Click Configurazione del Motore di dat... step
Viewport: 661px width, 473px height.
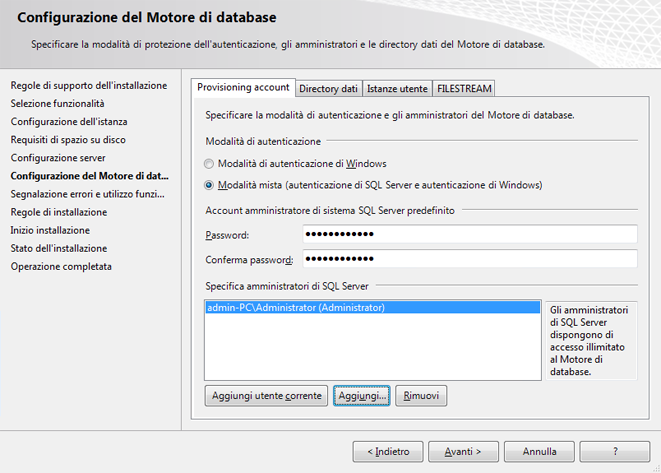coord(89,176)
